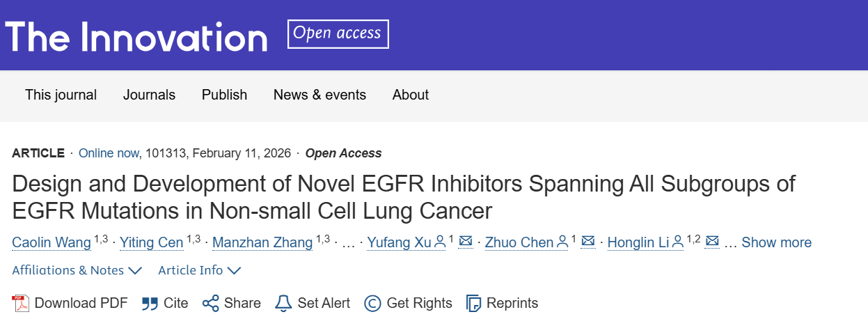Open the Journals menu
Viewport: 868px width, 319px height.
click(x=149, y=95)
